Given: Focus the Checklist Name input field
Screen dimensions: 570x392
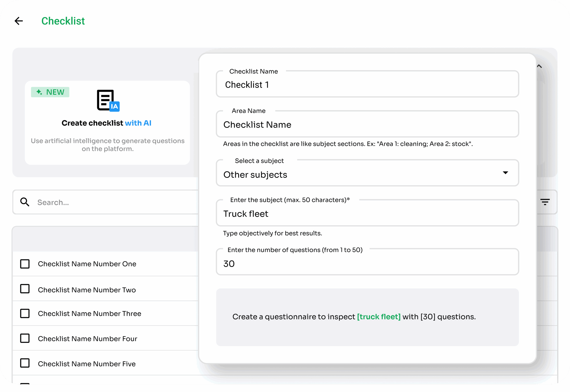Looking at the screenshot, I should [367, 85].
